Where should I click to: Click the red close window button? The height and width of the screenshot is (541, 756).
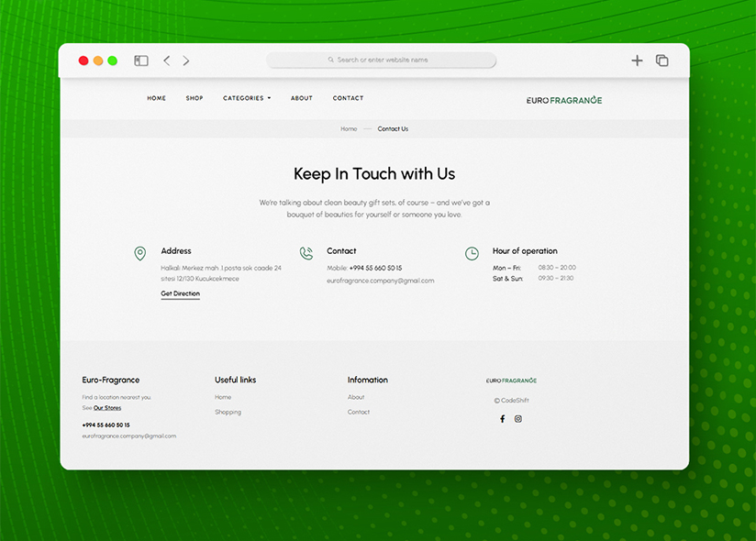[83, 61]
